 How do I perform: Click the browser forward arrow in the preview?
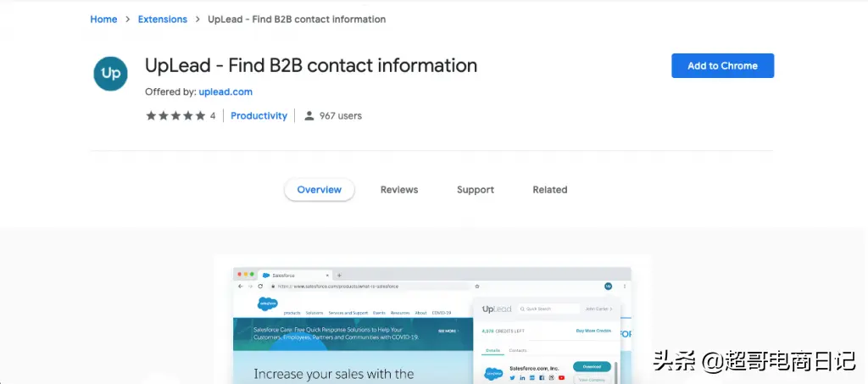click(x=250, y=286)
